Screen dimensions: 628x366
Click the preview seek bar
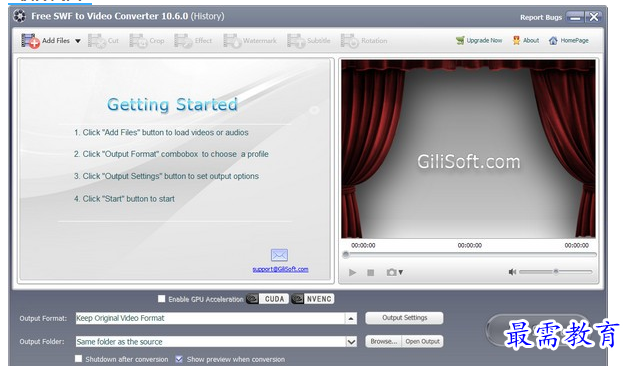pyautogui.click(x=469, y=254)
